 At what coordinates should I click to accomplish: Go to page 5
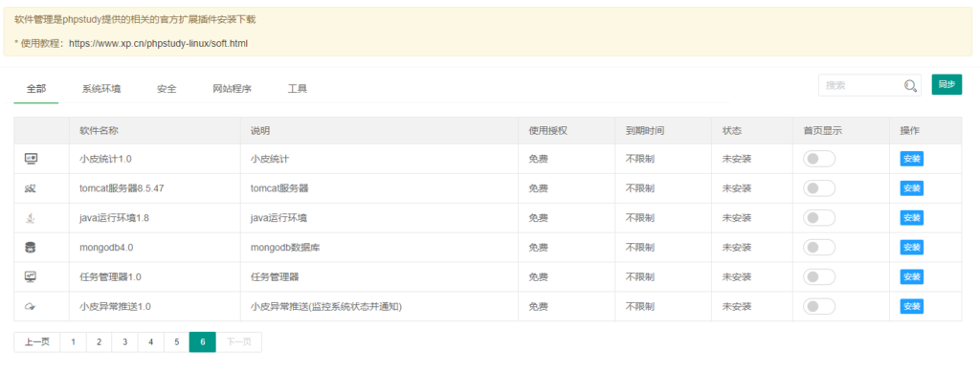pos(177,342)
